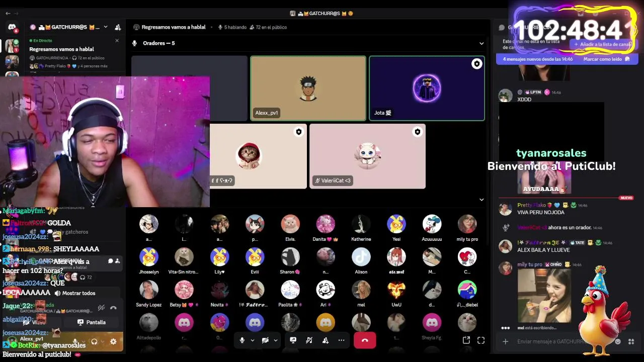Open mel audience member avatar
Screen dimensions: 644x362
(361, 290)
